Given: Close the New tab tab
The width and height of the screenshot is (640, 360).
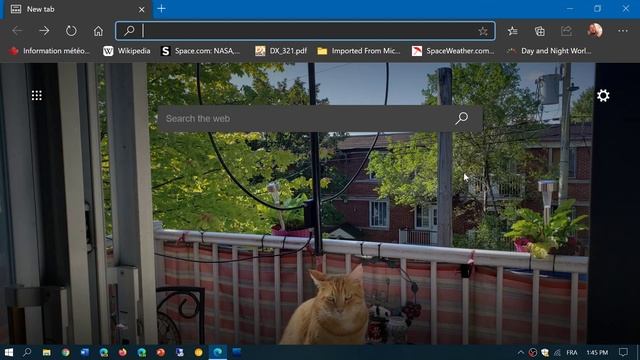Looking at the screenshot, I should pos(142,9).
